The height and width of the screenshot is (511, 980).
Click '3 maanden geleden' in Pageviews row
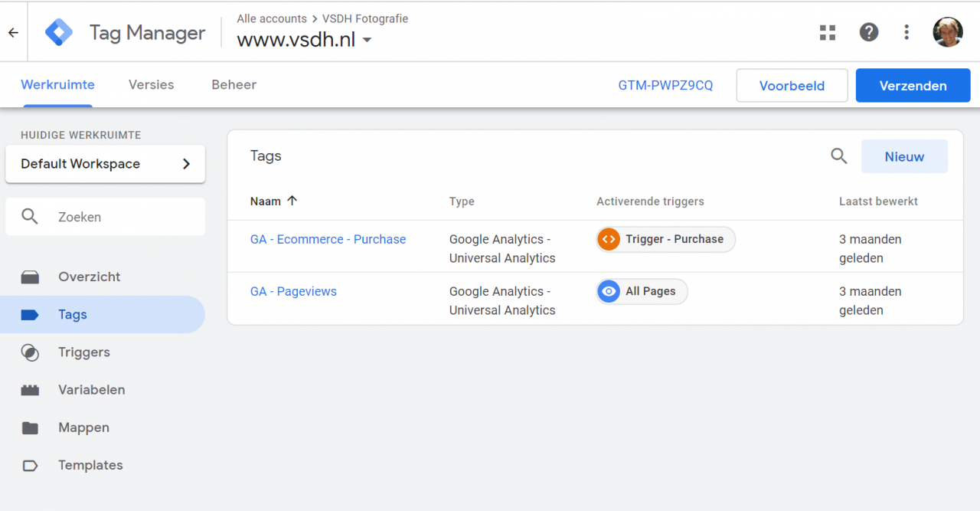click(871, 300)
